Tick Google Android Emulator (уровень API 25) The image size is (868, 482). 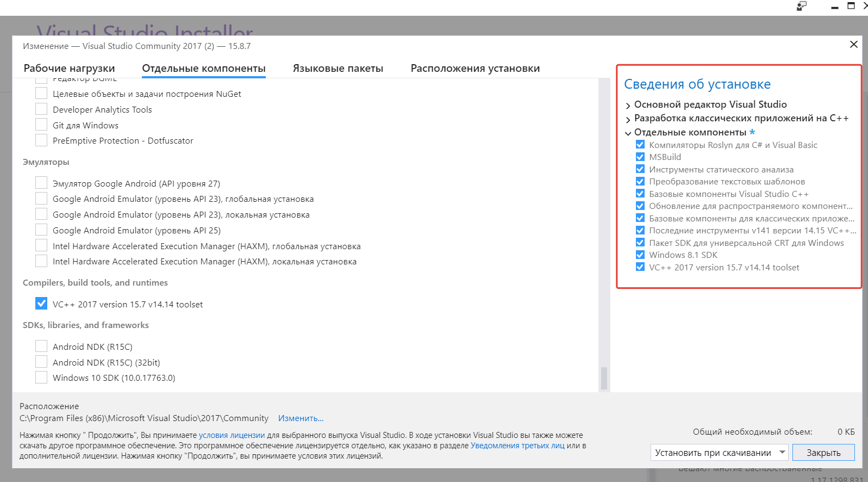(41, 230)
